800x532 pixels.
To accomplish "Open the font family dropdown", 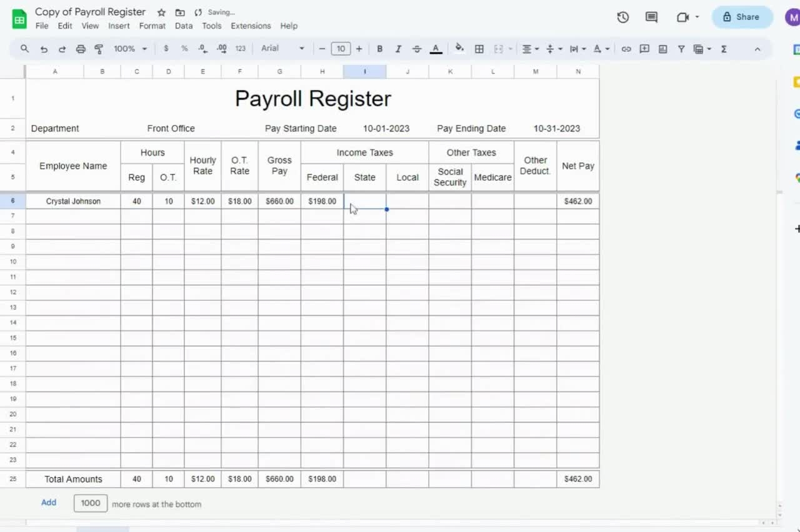I will tap(282, 48).
